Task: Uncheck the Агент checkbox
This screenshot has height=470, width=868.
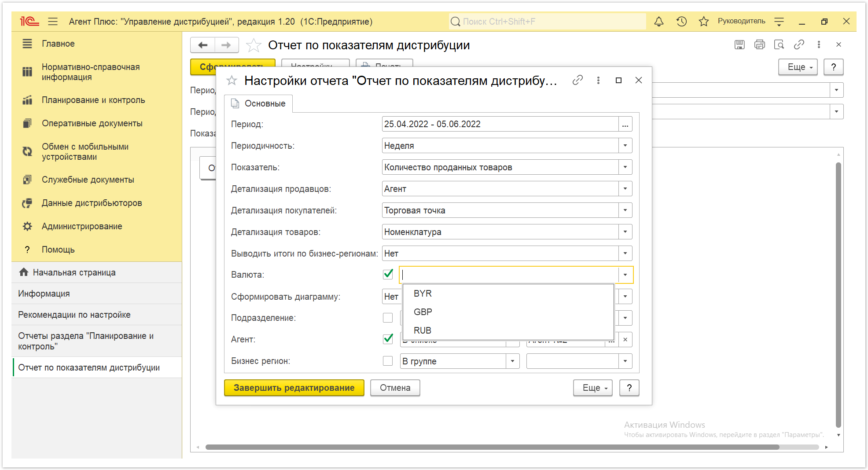Action: 388,339
